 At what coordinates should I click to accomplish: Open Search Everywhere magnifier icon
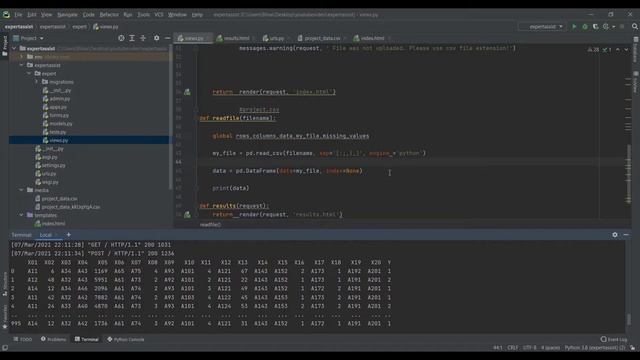[635, 27]
